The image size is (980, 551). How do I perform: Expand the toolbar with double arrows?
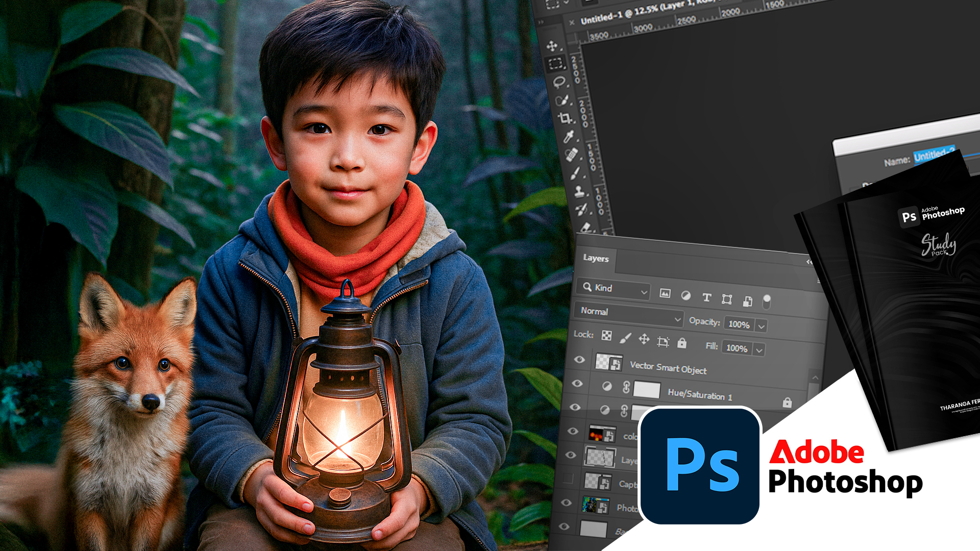[541, 22]
